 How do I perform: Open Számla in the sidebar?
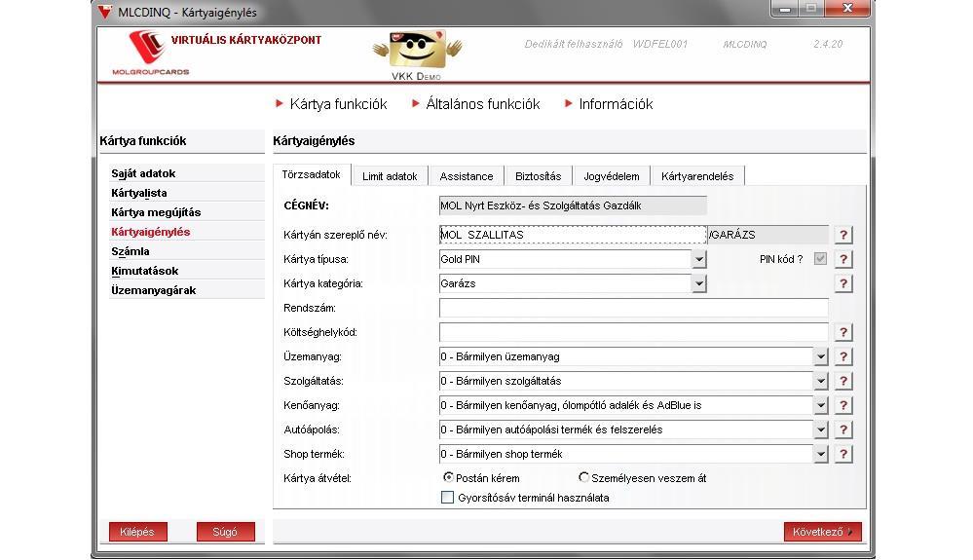pyautogui.click(x=187, y=251)
